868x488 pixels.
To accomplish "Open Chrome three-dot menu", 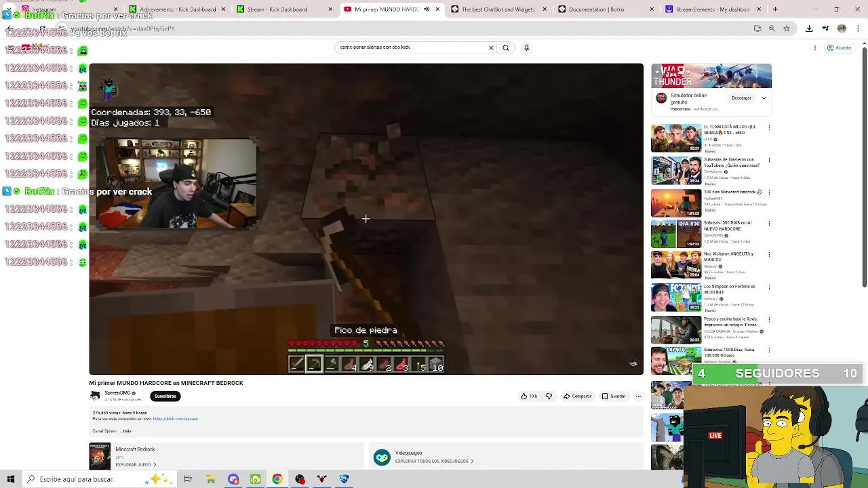I will [858, 28].
